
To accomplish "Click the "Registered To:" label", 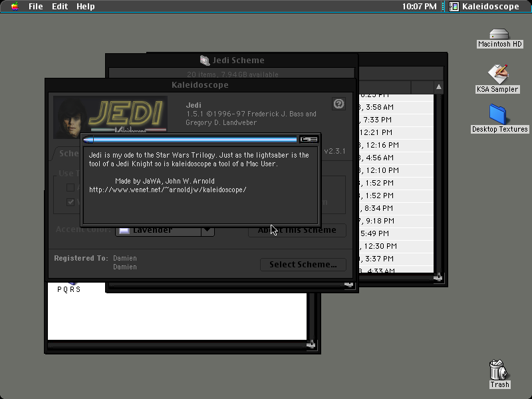I will click(x=81, y=258).
